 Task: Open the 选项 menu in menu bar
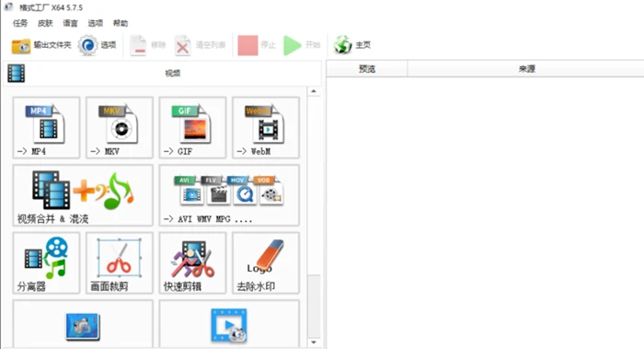[x=96, y=23]
